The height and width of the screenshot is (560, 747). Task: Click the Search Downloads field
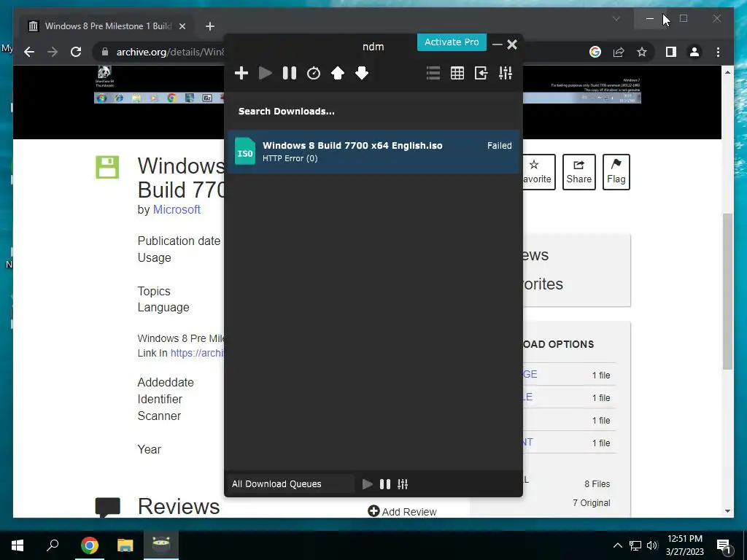(x=373, y=111)
